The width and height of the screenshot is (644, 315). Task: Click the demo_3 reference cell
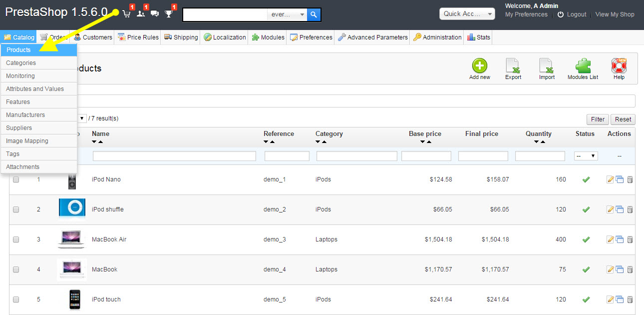pos(275,239)
